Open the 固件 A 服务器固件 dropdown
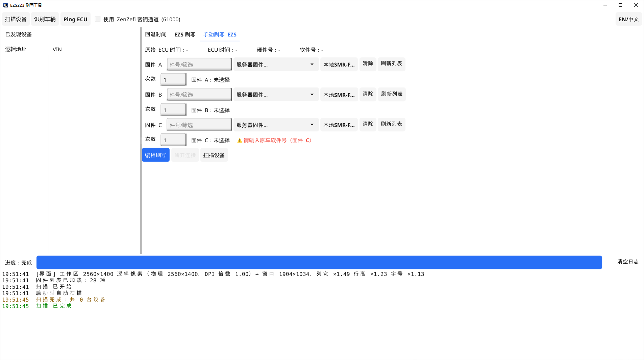 coord(276,65)
